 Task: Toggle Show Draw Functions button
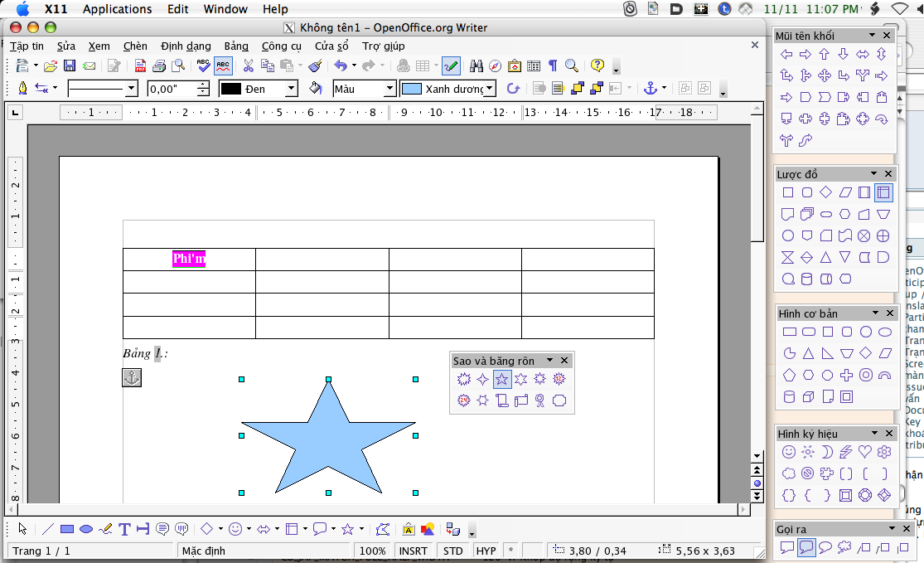[451, 66]
